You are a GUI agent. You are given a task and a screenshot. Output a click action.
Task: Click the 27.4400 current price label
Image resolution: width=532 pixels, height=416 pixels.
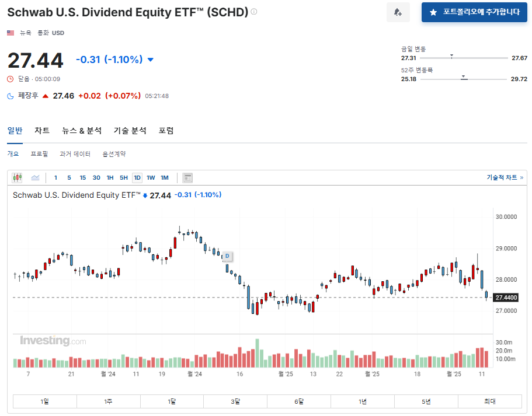(x=506, y=298)
